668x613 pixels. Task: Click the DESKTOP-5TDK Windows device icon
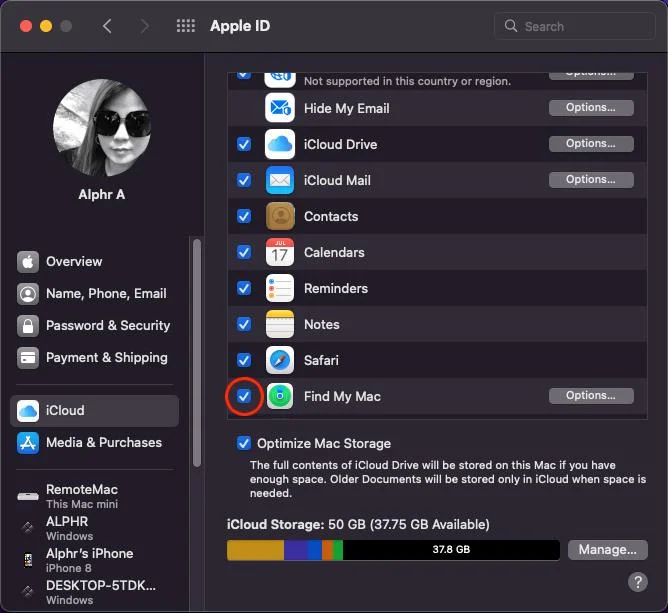(28, 592)
